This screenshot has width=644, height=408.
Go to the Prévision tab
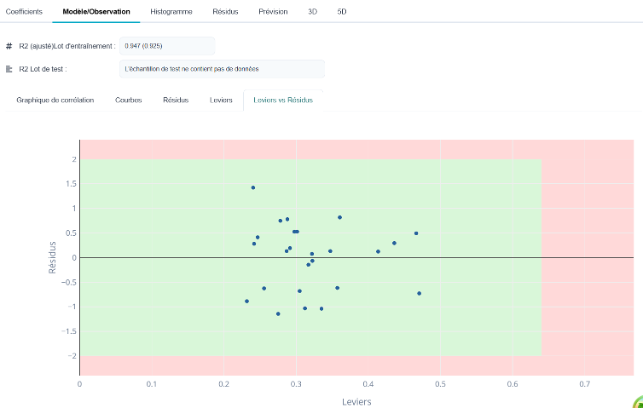[x=273, y=12]
